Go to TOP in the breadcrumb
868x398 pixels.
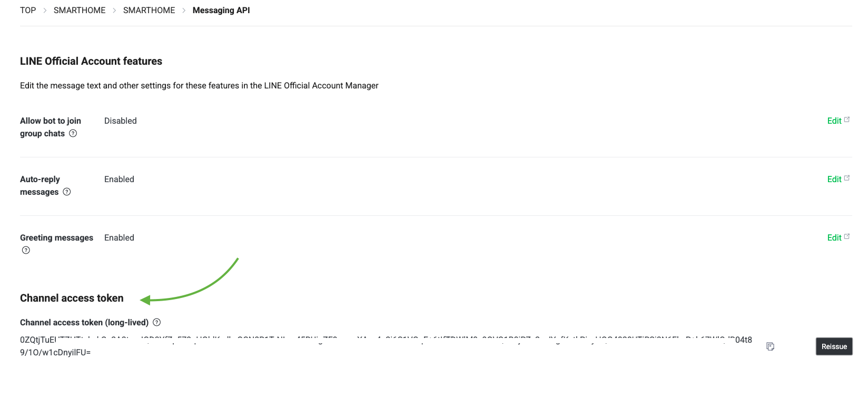tap(28, 11)
